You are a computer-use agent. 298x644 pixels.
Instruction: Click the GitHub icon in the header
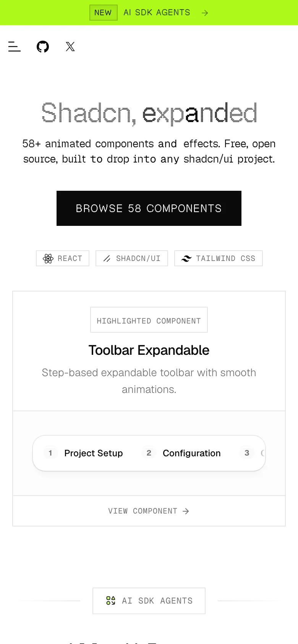pyautogui.click(x=42, y=47)
